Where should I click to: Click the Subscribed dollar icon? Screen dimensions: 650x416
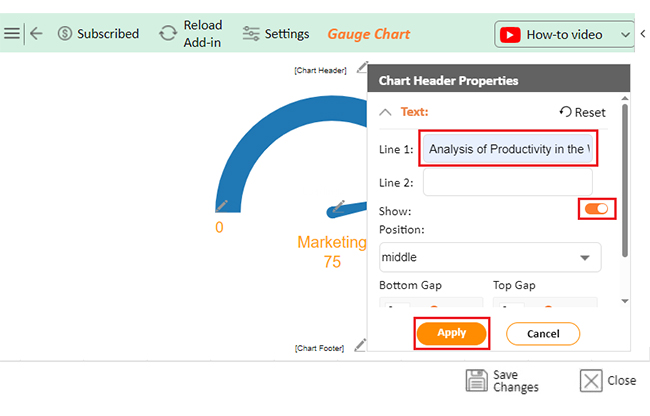[65, 34]
